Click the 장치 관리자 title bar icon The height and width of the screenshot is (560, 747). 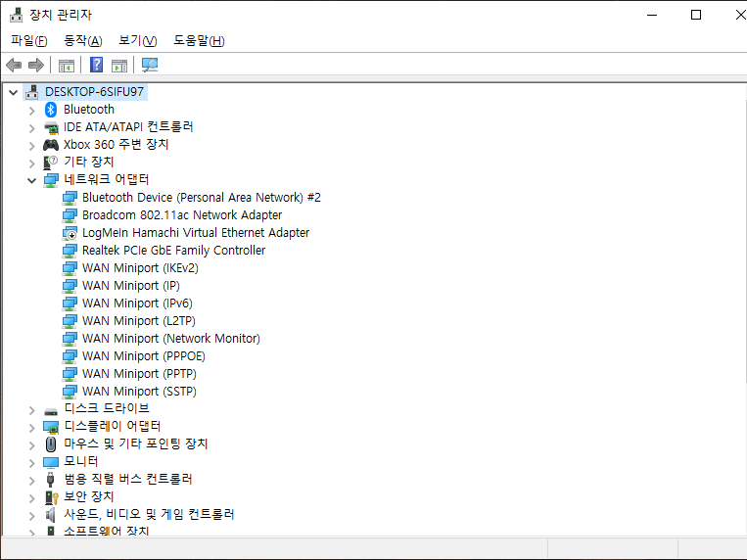pyautogui.click(x=17, y=15)
